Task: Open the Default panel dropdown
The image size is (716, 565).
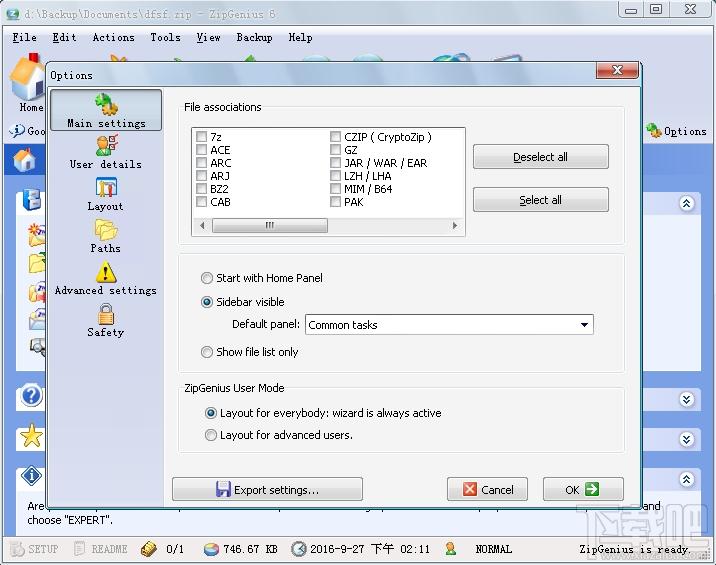Action: point(584,325)
